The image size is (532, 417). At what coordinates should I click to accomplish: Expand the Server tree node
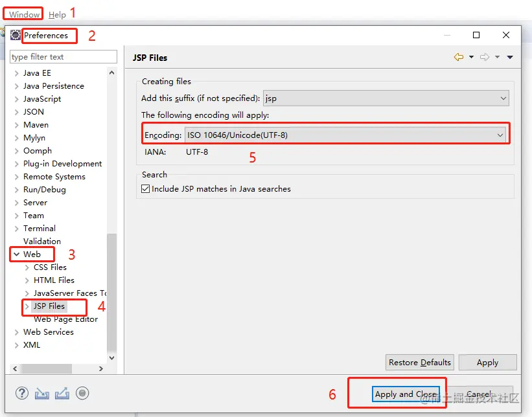16,203
